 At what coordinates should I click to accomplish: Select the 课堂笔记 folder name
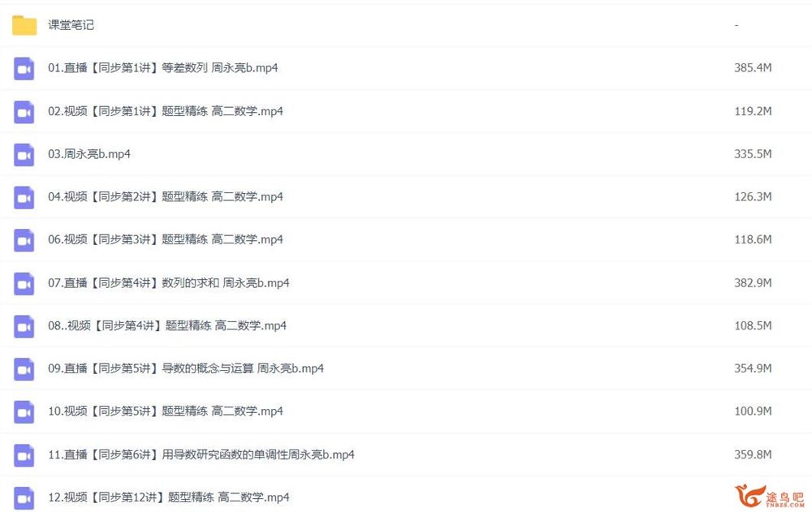click(71, 25)
